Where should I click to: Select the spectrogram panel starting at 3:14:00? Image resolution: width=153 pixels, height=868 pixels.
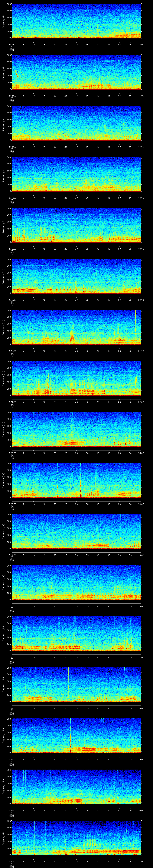point(76,21)
